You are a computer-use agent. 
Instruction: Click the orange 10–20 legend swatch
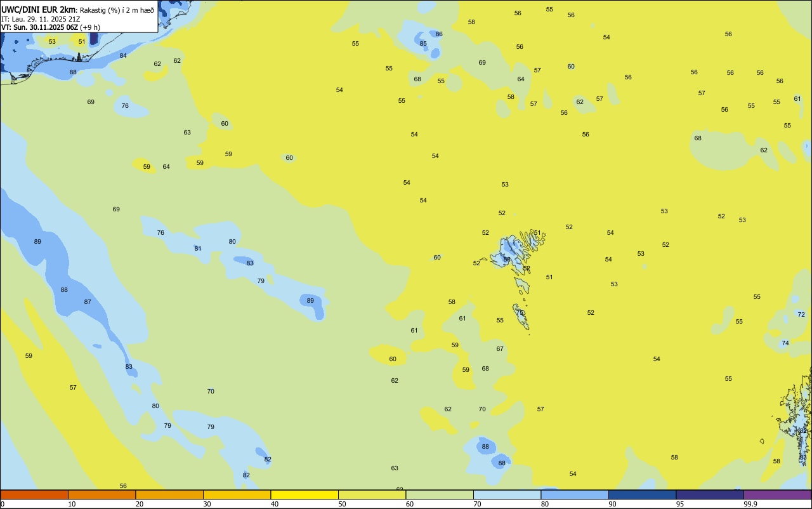pyautogui.click(x=101, y=494)
